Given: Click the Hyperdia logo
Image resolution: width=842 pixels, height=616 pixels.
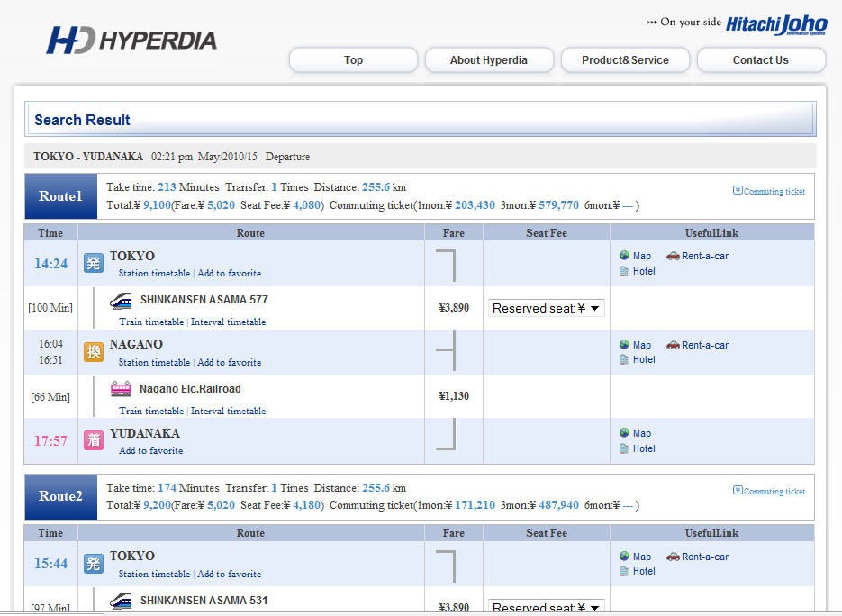Looking at the screenshot, I should pyautogui.click(x=131, y=41).
